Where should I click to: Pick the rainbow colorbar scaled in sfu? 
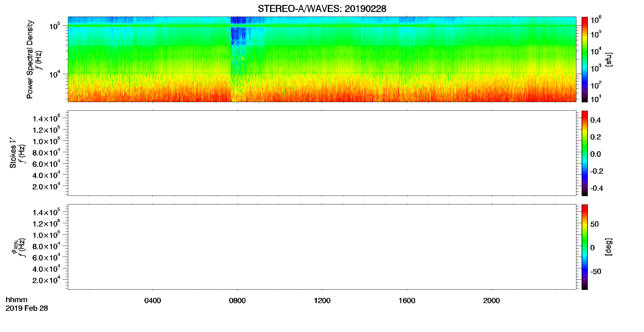point(585,59)
